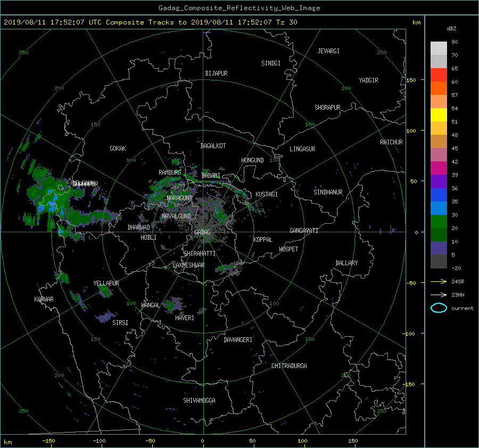Click the DHARWAD city label
This screenshot has height=448, width=479.
138,227
